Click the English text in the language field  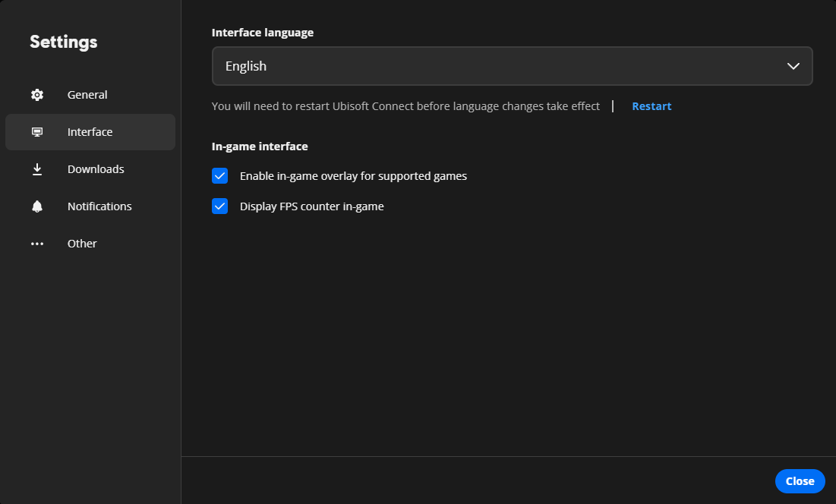tap(245, 66)
